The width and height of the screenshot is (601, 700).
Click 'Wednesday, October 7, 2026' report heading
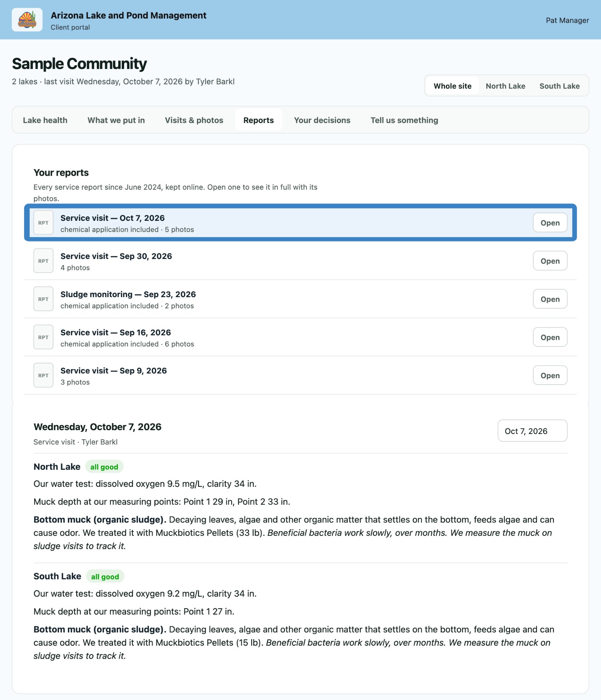(97, 427)
